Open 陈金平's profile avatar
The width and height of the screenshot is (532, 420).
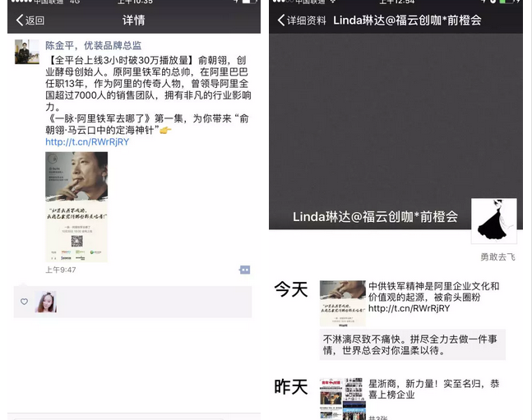coord(27,52)
